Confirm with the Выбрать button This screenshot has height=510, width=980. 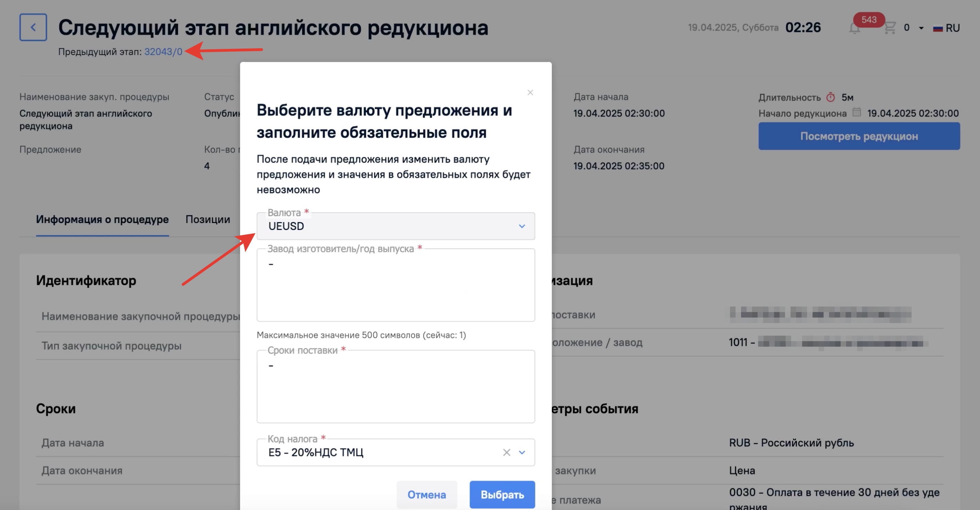pos(502,495)
